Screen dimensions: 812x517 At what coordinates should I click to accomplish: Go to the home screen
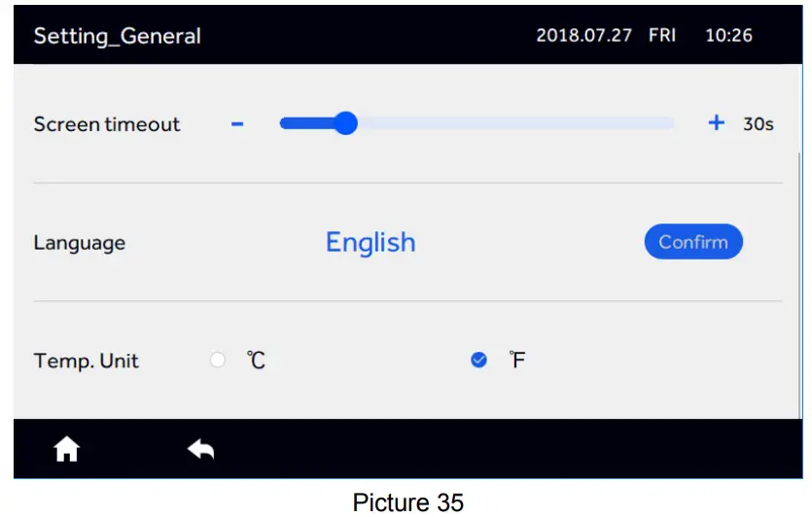66,449
